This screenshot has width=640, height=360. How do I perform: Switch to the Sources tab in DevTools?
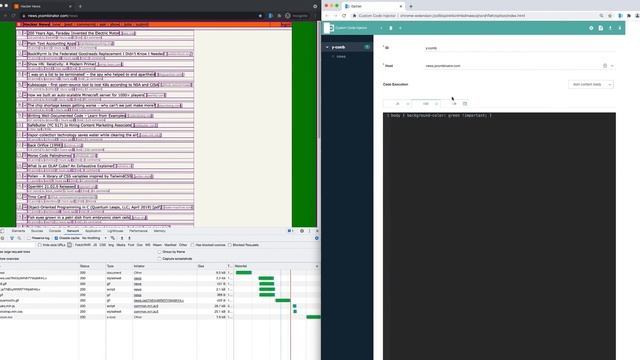pos(37,231)
